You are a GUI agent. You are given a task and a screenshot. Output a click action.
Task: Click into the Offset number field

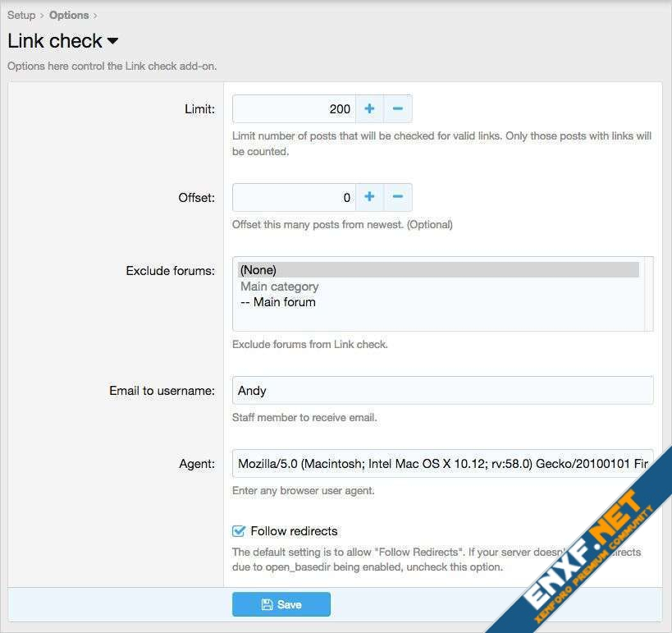295,197
